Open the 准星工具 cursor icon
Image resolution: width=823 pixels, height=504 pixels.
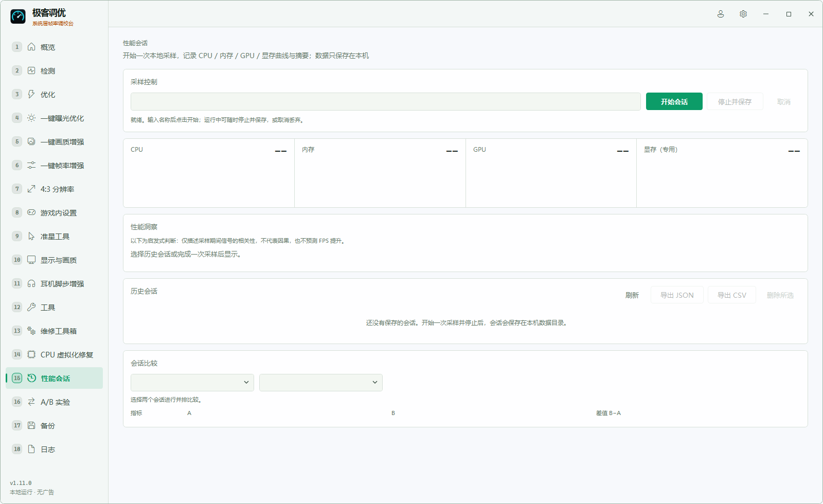coord(31,236)
